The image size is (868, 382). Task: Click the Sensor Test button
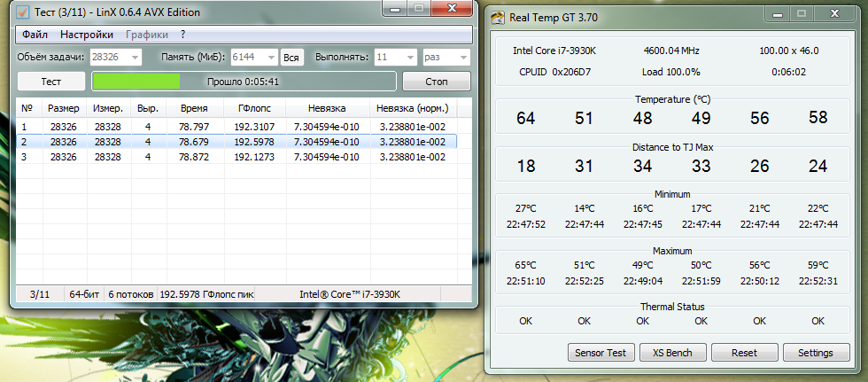(x=600, y=352)
